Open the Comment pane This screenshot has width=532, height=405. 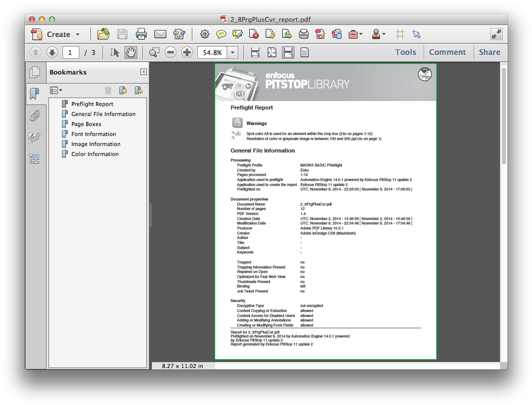[x=447, y=52]
